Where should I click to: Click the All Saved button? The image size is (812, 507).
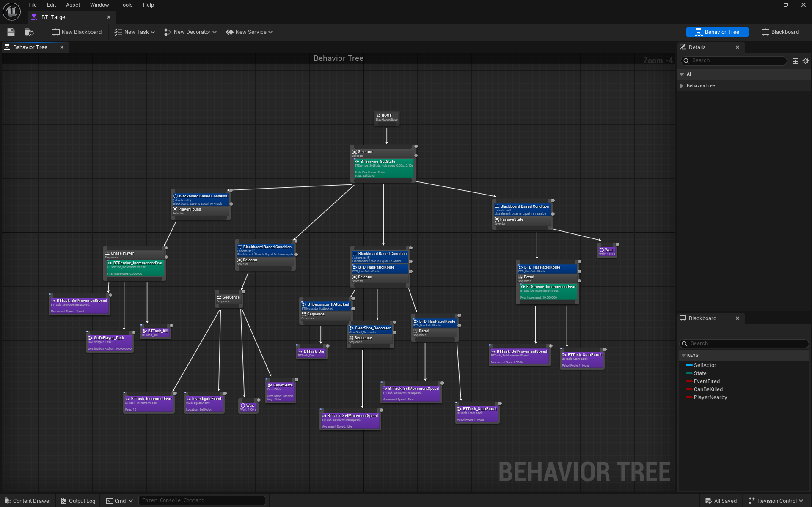coord(721,501)
